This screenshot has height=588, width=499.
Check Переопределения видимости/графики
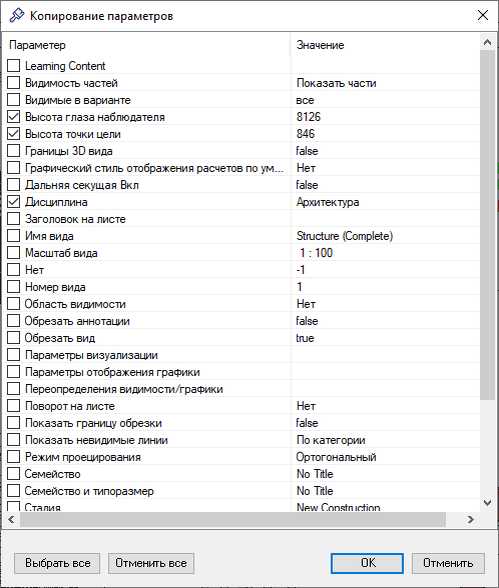click(x=13, y=389)
